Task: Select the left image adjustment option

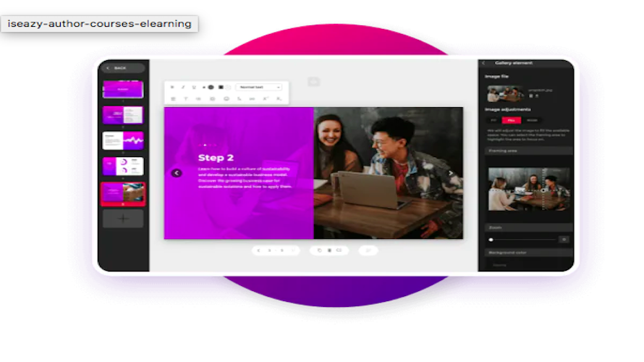Action: pyautogui.click(x=493, y=120)
